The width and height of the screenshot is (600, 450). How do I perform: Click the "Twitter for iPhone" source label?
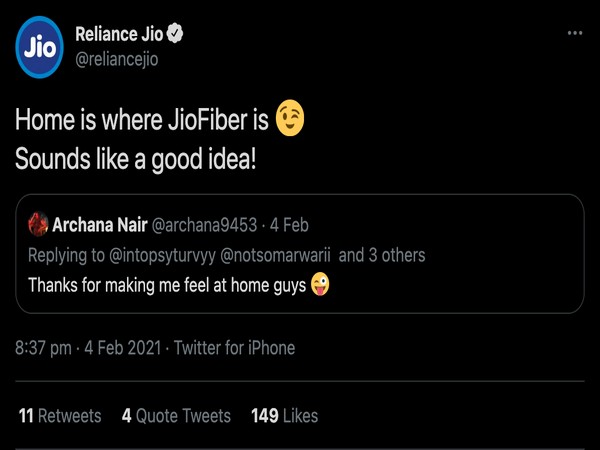pos(235,348)
